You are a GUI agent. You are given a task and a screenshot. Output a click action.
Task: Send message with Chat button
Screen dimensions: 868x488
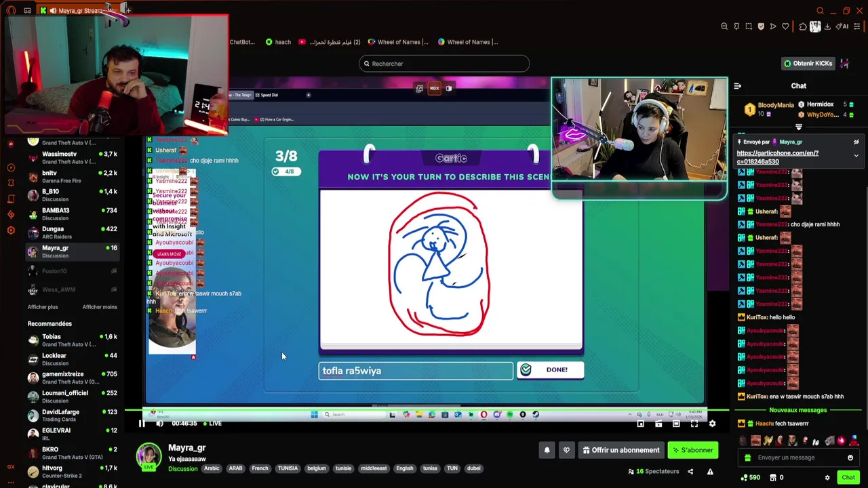click(x=848, y=478)
